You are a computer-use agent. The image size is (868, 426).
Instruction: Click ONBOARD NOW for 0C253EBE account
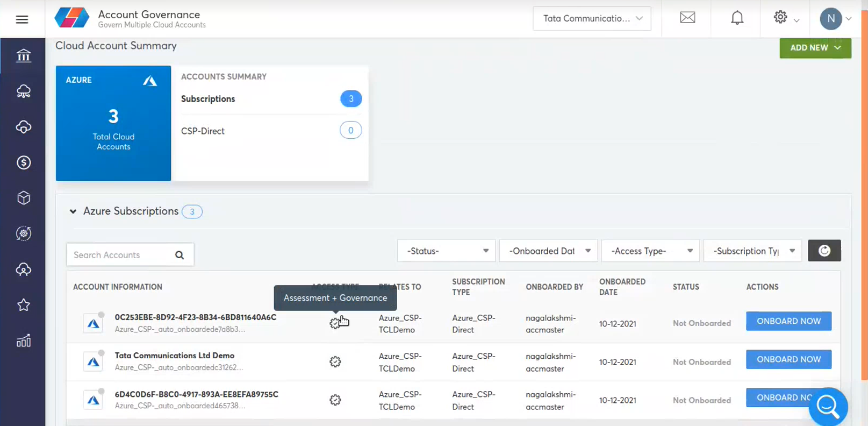(x=788, y=321)
